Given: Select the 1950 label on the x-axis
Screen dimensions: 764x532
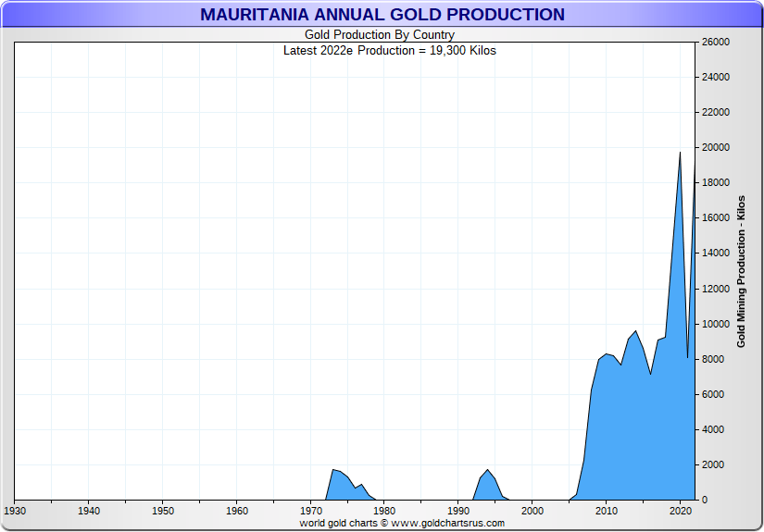Looking at the screenshot, I should point(162,511).
